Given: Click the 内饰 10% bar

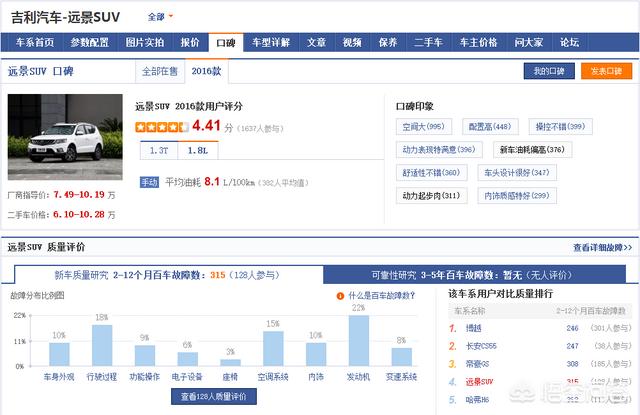Looking at the screenshot, I should (x=316, y=354).
